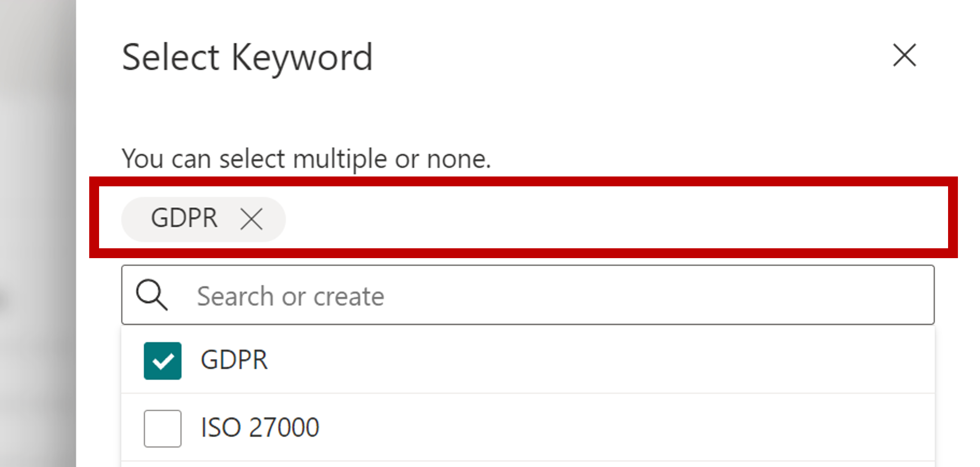Click the 'You can select multiple or none' hint
The image size is (980, 467).
click(306, 159)
